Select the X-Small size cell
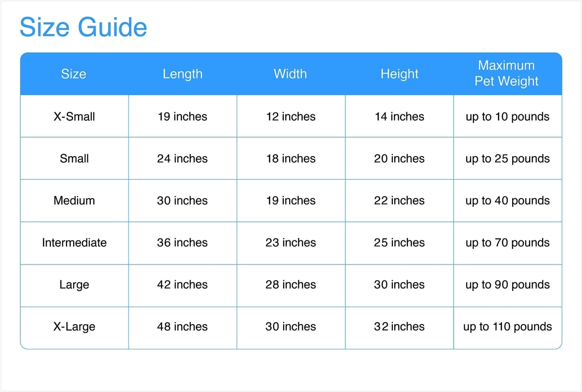This screenshot has height=392, width=582. (74, 117)
